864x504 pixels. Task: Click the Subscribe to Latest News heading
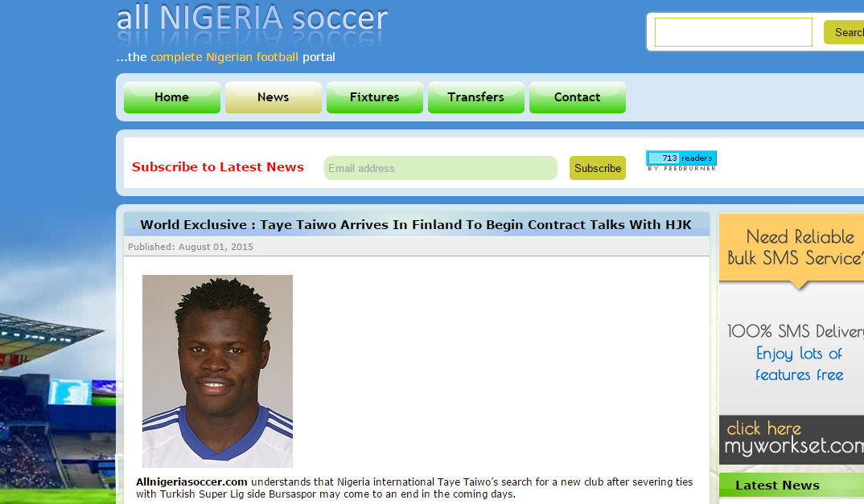pos(218,167)
